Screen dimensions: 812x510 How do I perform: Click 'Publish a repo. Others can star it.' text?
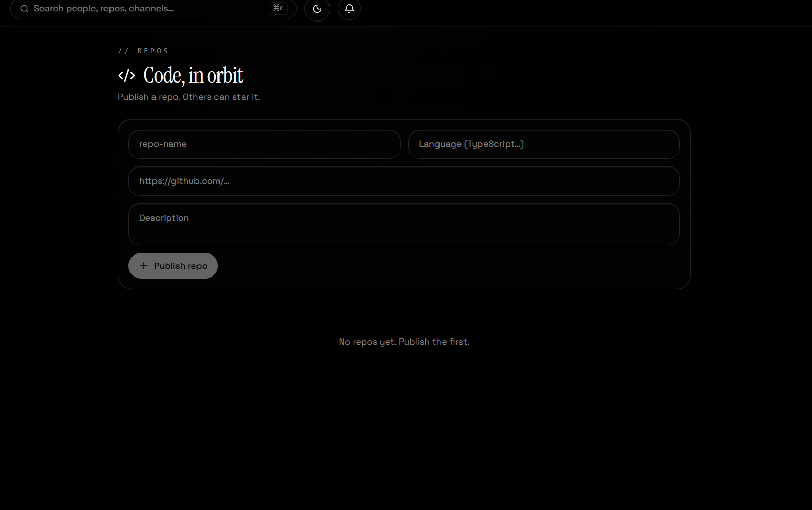pos(189,97)
